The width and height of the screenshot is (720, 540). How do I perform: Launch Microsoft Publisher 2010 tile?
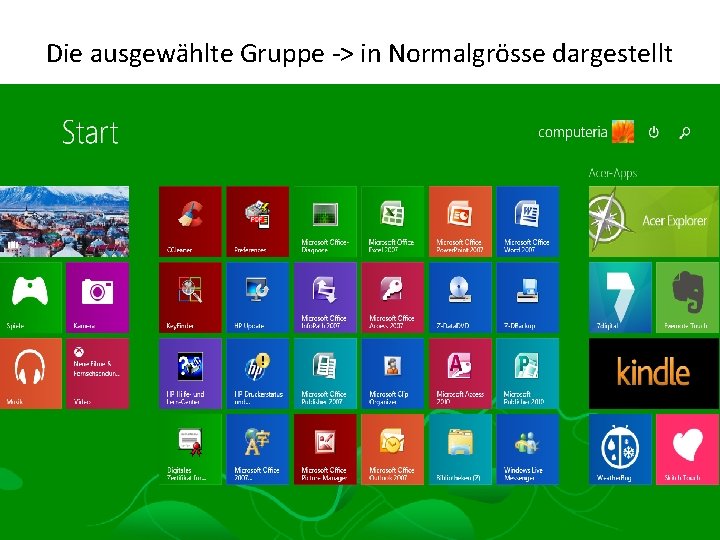pos(528,373)
